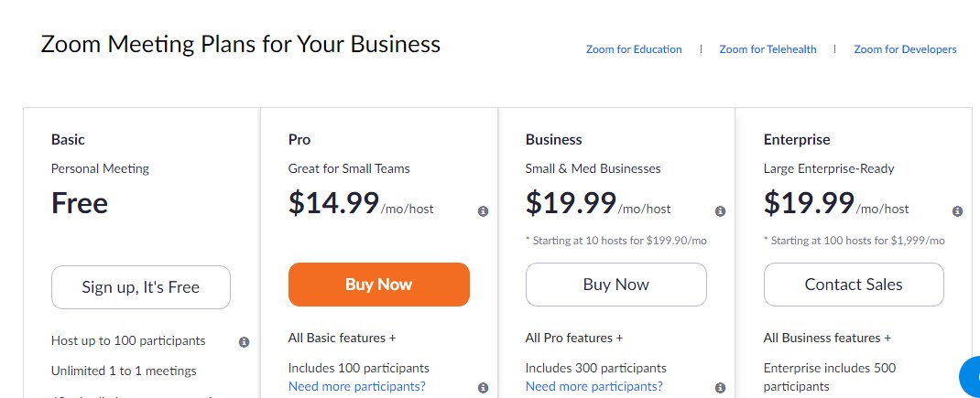Open the blue chat bubble at right edge
Viewport: 980px width, 398px height.
[971, 377]
